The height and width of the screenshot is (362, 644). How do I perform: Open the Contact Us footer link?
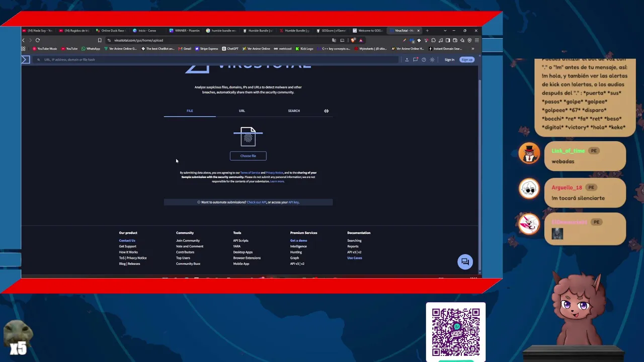(x=127, y=241)
